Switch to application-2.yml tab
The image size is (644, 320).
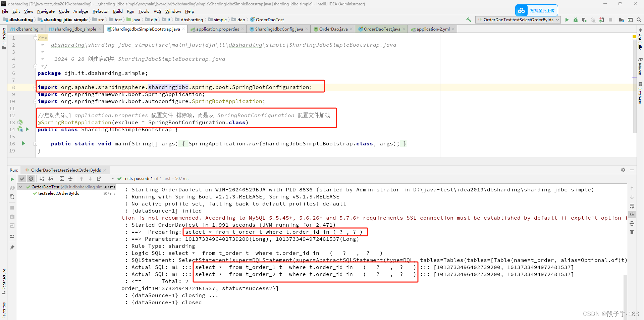[x=433, y=29]
